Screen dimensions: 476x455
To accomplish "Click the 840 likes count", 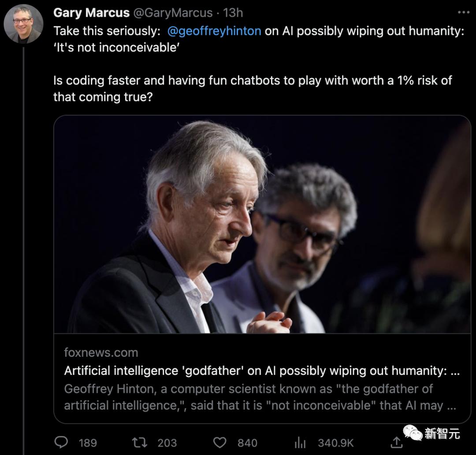I will [x=246, y=442].
